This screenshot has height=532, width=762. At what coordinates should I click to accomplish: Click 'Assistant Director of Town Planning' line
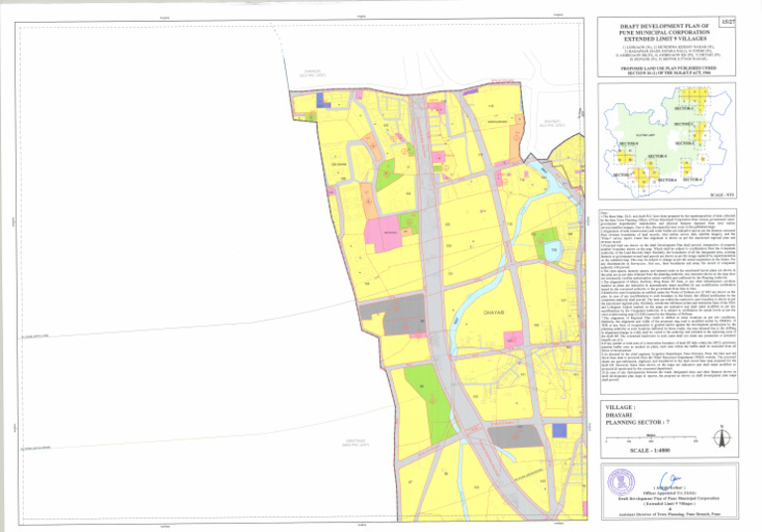pyautogui.click(x=670, y=514)
